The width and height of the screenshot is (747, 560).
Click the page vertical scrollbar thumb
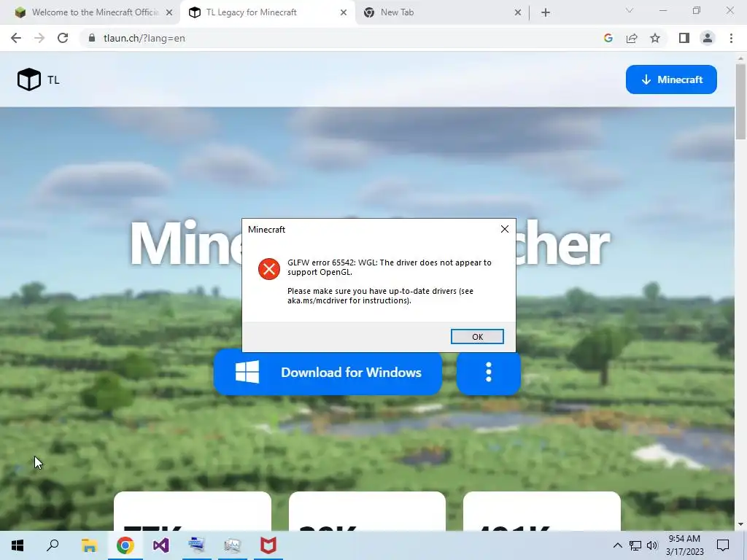740,101
